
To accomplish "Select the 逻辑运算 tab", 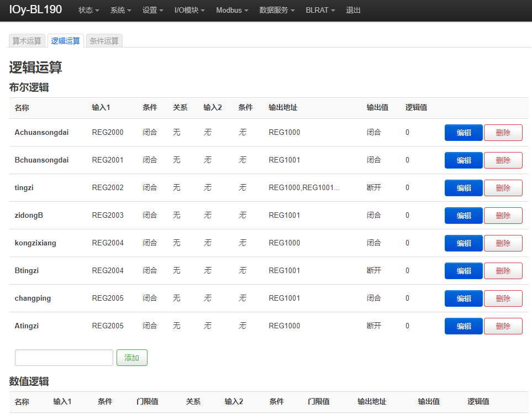I will [x=66, y=41].
